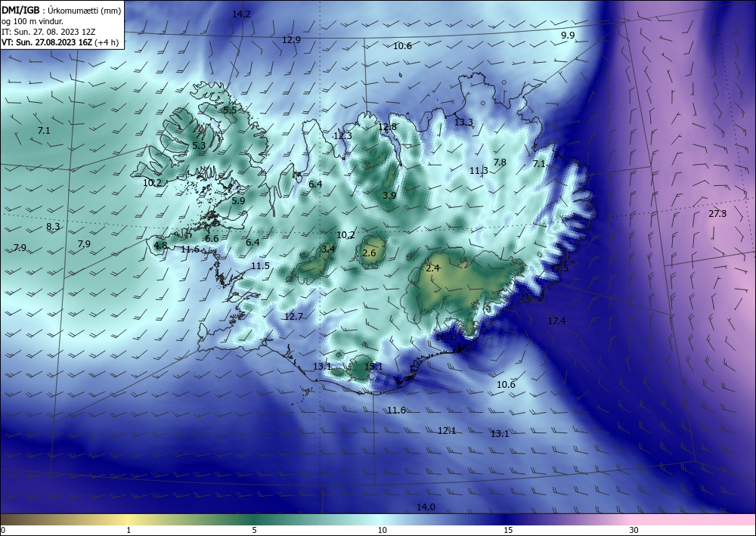Click the title 'DMI/IGB : Úrkomumætti (mm)'
756x536 pixels.
tap(61, 11)
